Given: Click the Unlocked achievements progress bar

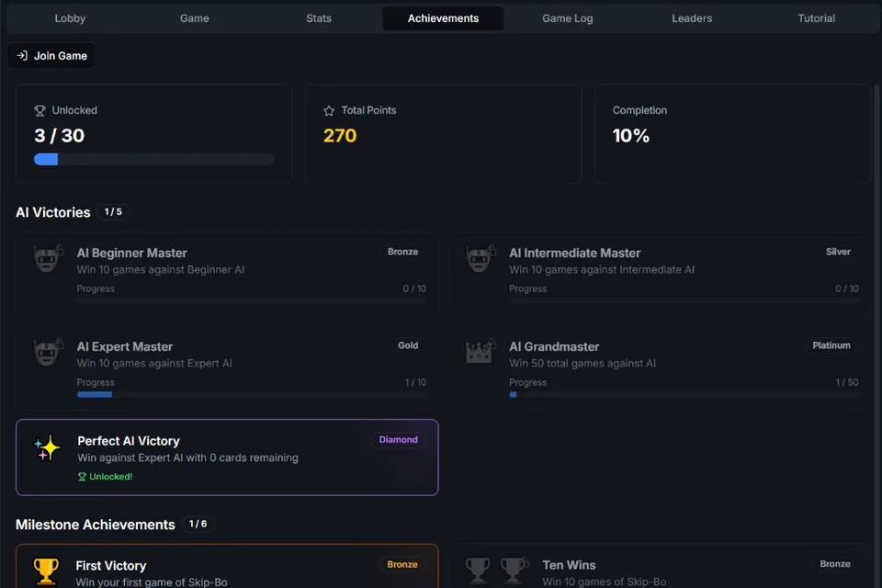Looking at the screenshot, I should click(x=153, y=159).
